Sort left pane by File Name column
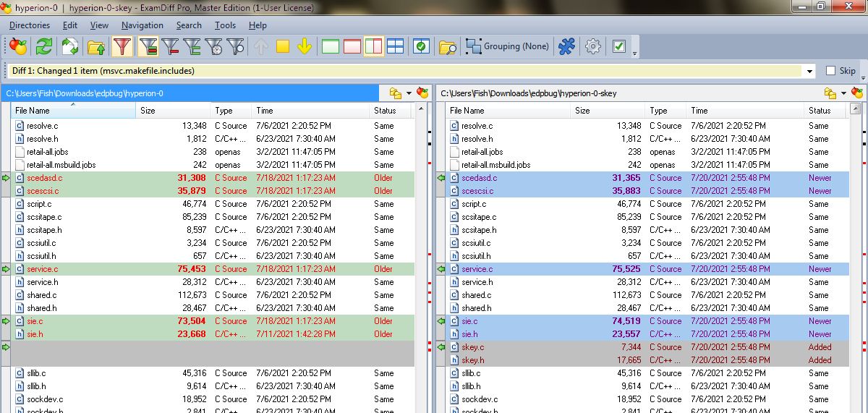The image size is (868, 413). click(x=73, y=111)
